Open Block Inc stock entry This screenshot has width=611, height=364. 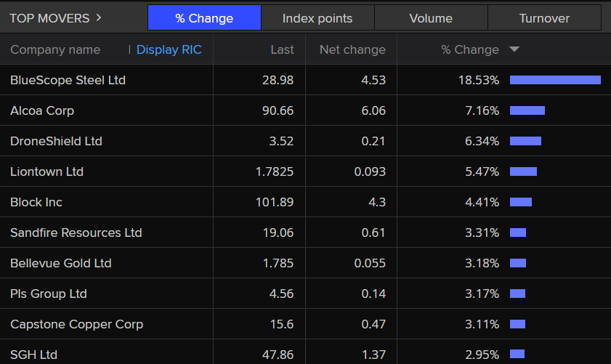[x=36, y=202]
